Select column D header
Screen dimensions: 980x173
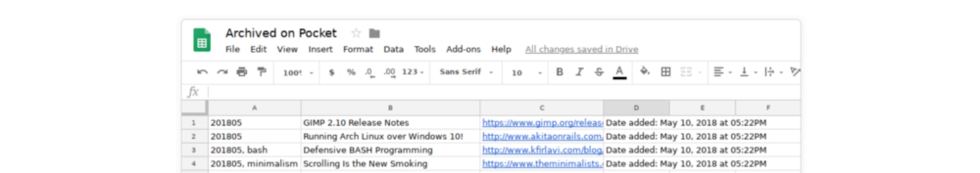(x=636, y=108)
